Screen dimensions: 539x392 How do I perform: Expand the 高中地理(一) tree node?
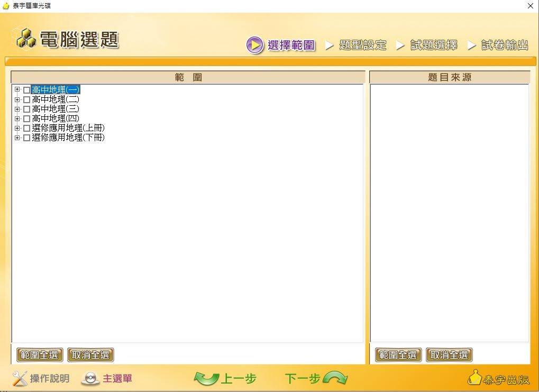(17, 89)
